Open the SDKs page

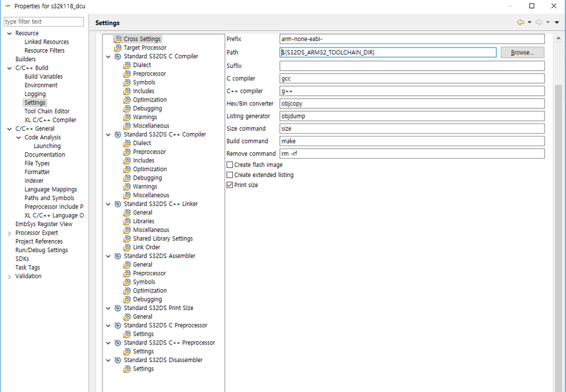(22, 259)
